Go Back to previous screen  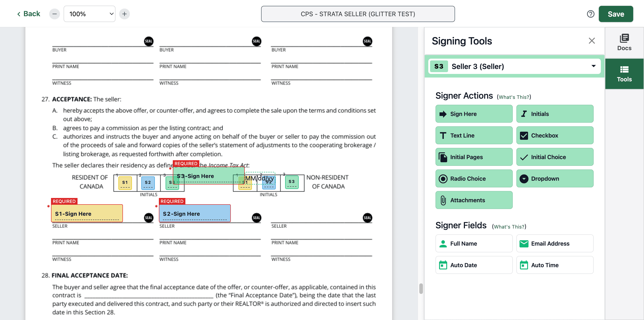(28, 14)
